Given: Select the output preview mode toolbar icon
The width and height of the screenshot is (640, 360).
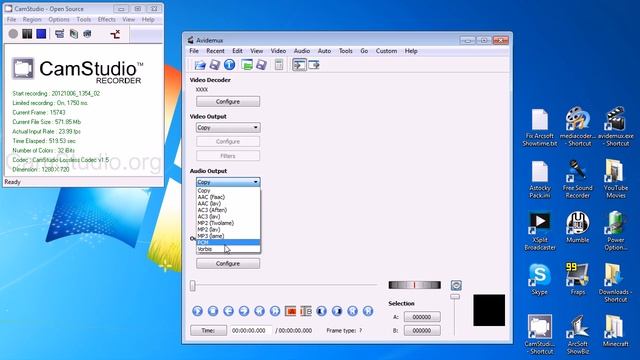Looking at the screenshot, I should [314, 64].
